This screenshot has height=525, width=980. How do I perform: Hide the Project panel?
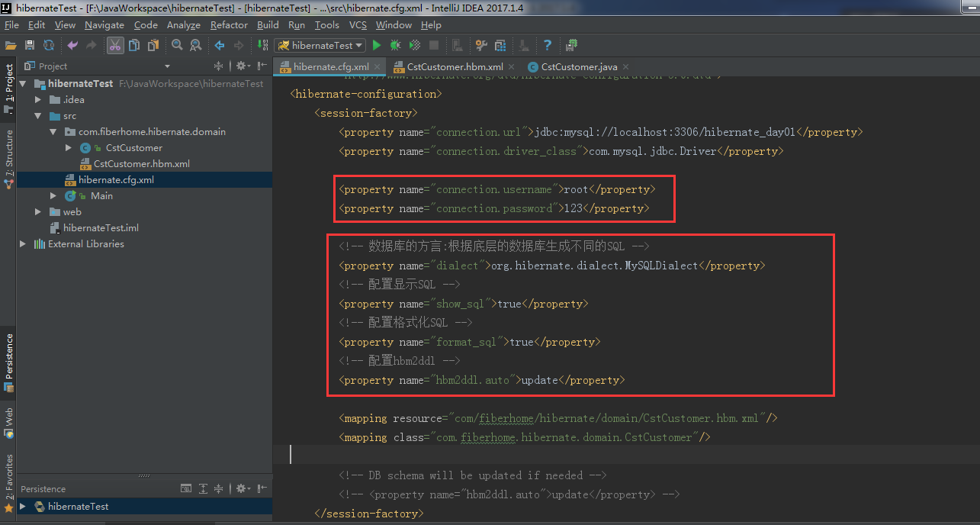point(262,66)
